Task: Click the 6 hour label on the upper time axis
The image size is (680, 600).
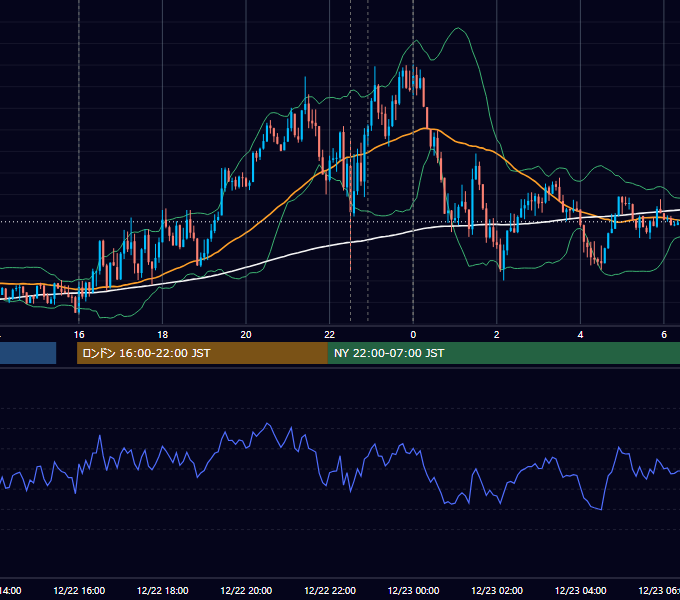Action: [664, 335]
